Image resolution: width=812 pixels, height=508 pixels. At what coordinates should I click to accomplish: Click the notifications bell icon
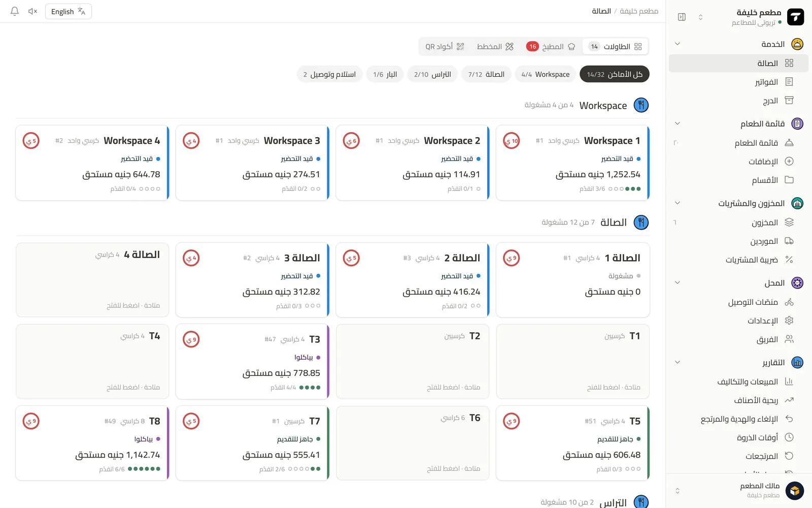(15, 11)
